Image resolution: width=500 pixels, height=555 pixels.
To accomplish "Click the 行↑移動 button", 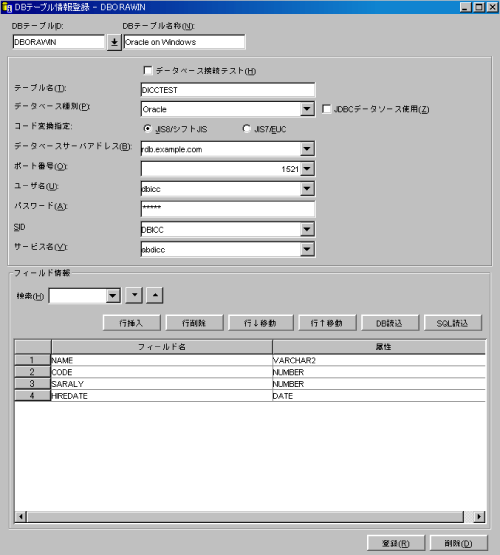I will (327, 323).
